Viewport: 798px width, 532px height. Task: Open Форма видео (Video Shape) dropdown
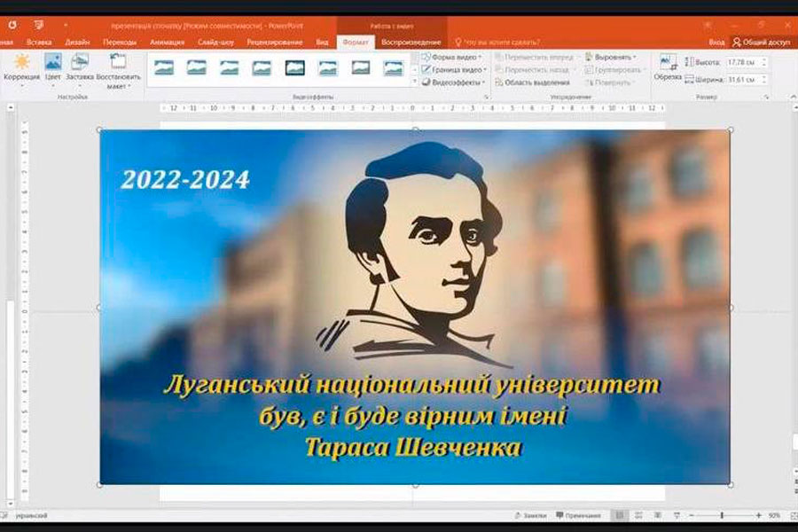tap(451, 57)
